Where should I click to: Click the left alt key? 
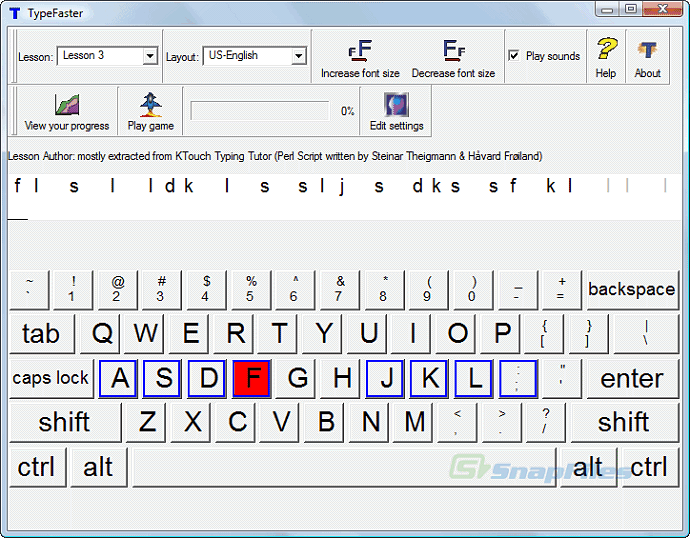99,467
